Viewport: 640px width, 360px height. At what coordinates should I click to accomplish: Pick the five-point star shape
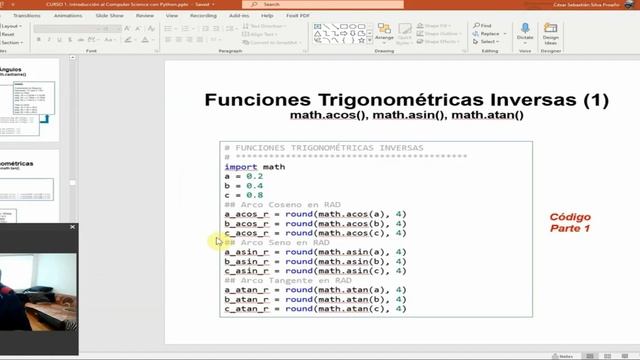click(x=362, y=40)
